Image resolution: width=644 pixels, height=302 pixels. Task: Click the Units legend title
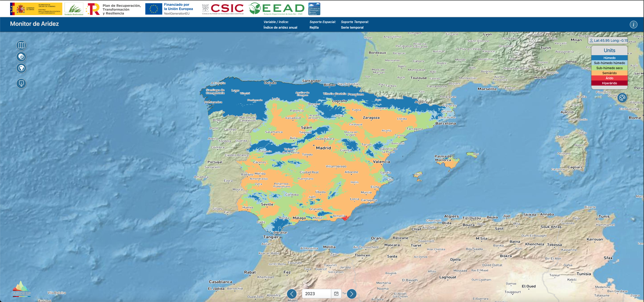coord(609,50)
